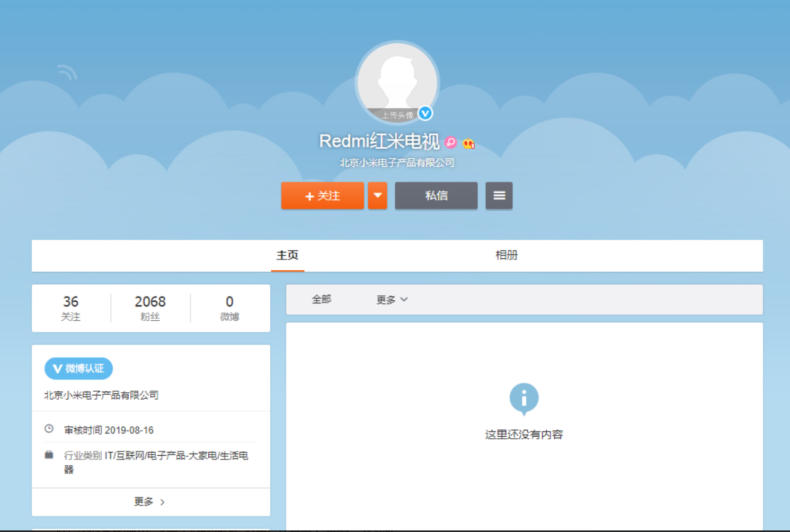Image resolution: width=790 pixels, height=532 pixels.
Task: Click the 微博认证 badge
Action: [x=78, y=368]
